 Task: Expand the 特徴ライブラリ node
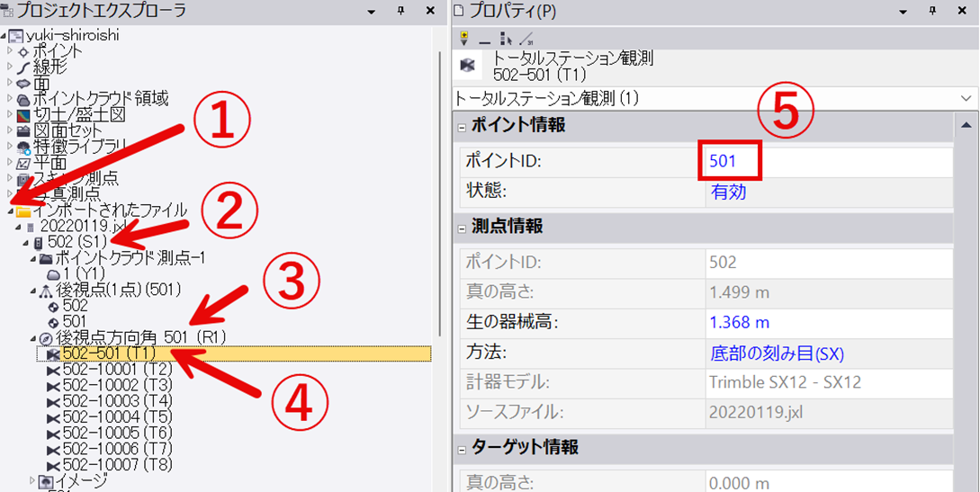[x=10, y=147]
